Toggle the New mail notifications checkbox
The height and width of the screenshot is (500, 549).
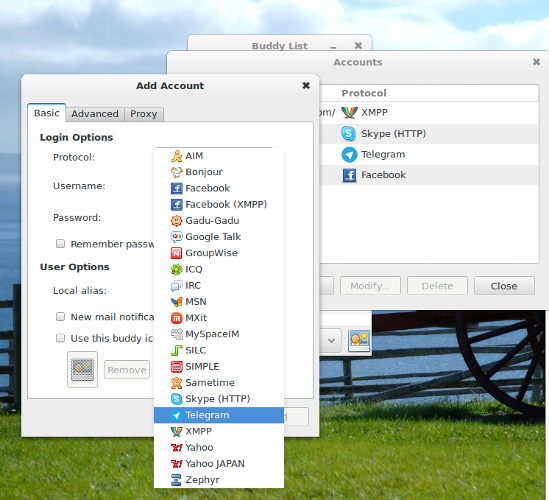(61, 317)
